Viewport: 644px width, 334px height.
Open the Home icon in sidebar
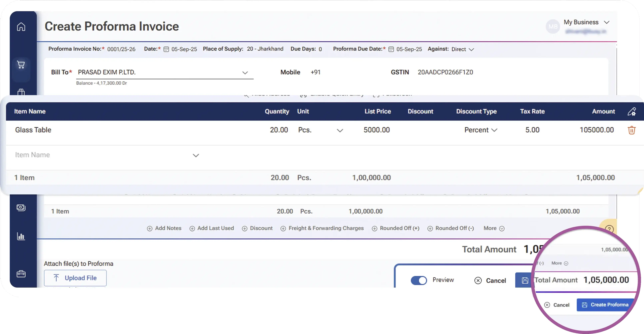(21, 27)
